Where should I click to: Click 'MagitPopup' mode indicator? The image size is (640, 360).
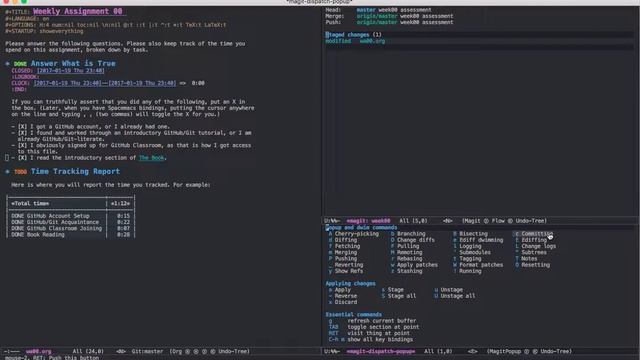[505, 351]
